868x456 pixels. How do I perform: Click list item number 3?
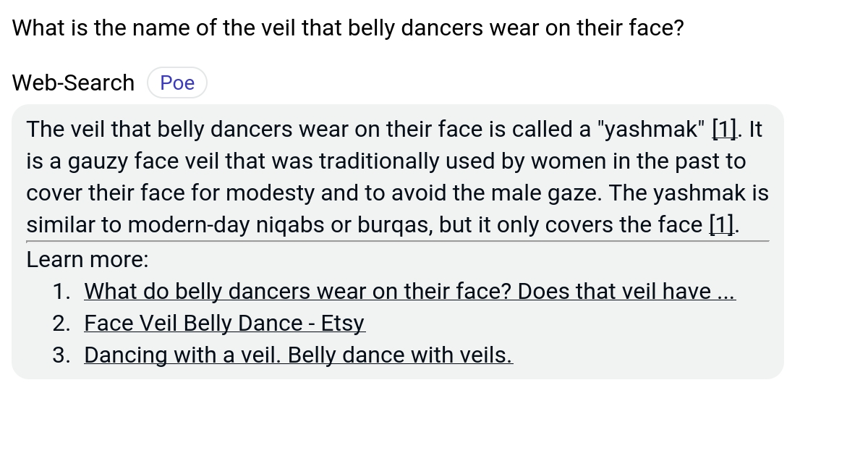click(x=62, y=355)
